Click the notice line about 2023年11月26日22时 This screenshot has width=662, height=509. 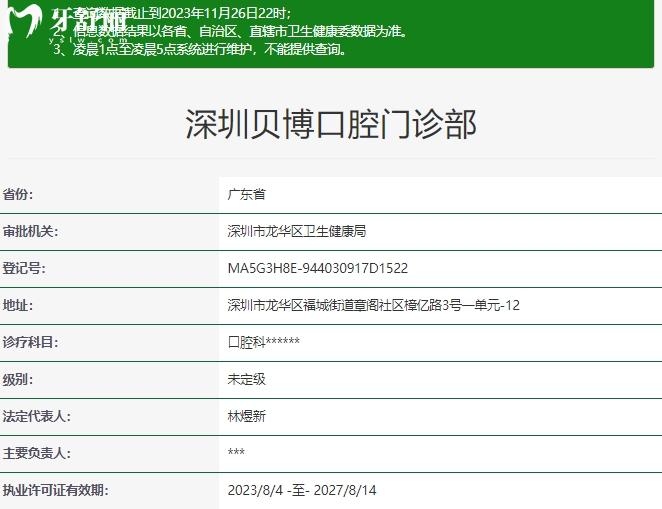click(x=172, y=13)
